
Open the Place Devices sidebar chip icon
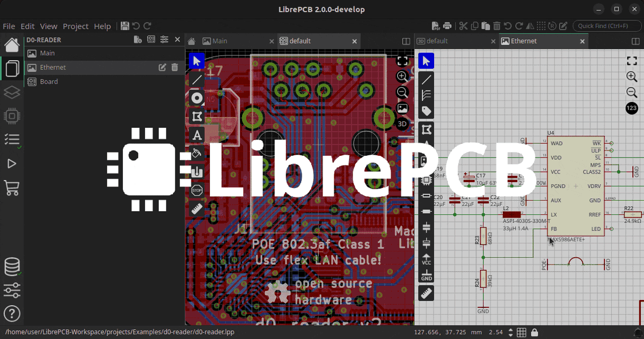pyautogui.click(x=12, y=116)
